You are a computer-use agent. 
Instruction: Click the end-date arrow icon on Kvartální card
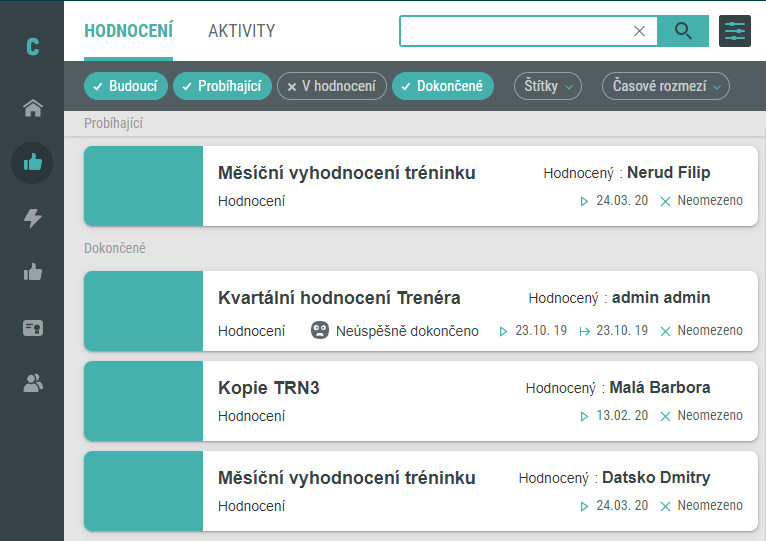click(584, 331)
